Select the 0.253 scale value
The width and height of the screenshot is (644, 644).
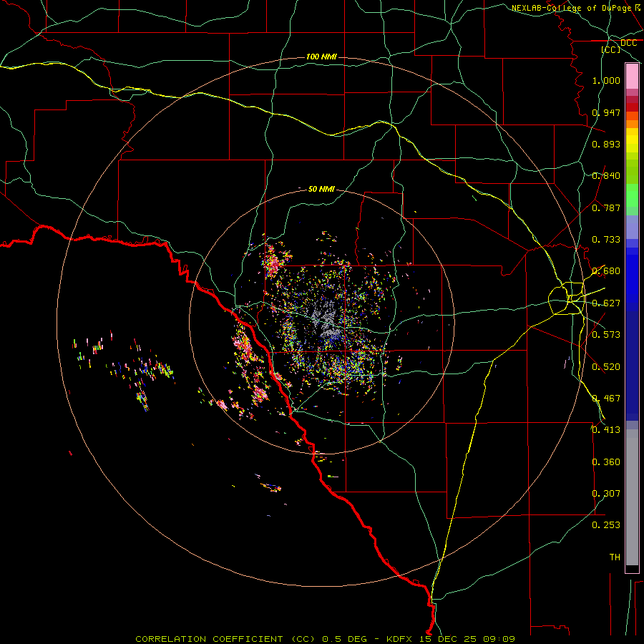(x=606, y=525)
